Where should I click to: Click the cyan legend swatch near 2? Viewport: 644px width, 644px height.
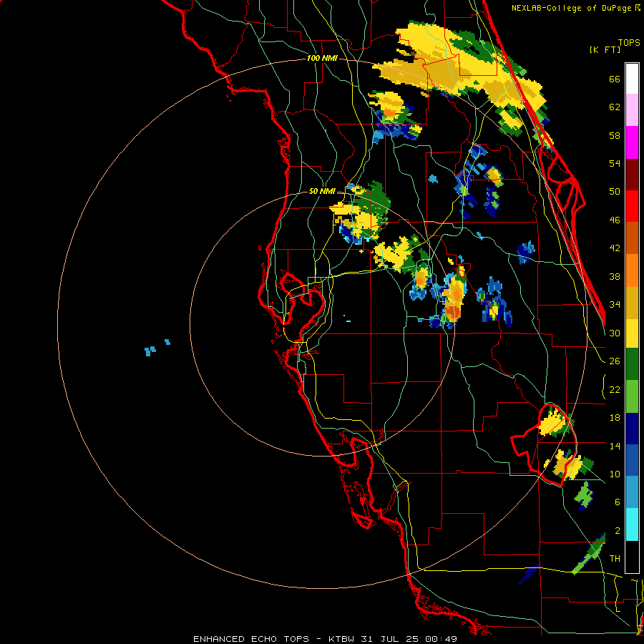click(x=632, y=525)
